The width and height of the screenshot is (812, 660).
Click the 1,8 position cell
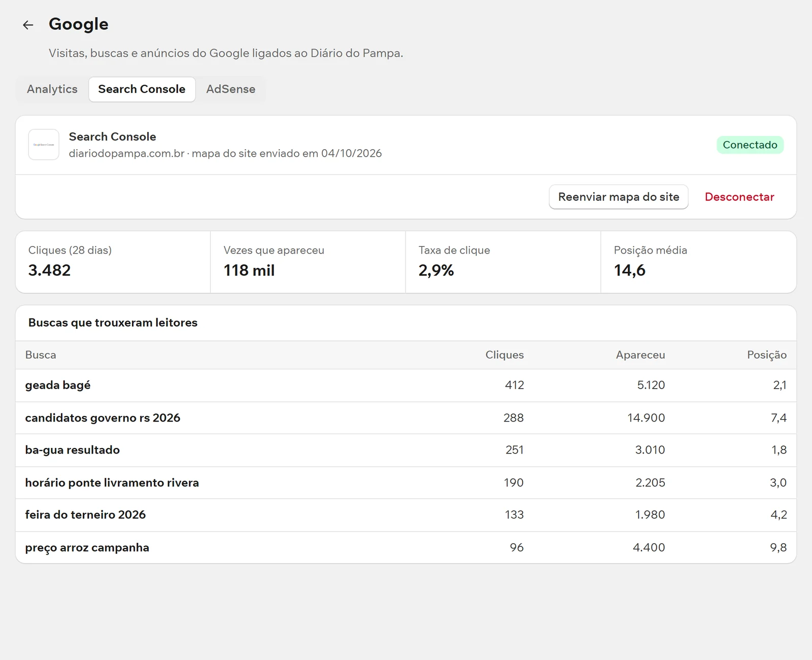click(x=779, y=450)
